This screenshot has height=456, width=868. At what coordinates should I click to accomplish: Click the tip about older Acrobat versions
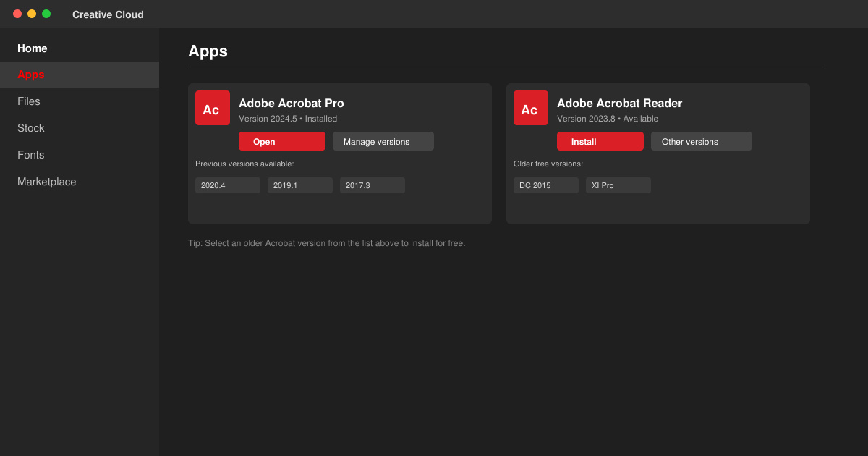pyautogui.click(x=327, y=243)
